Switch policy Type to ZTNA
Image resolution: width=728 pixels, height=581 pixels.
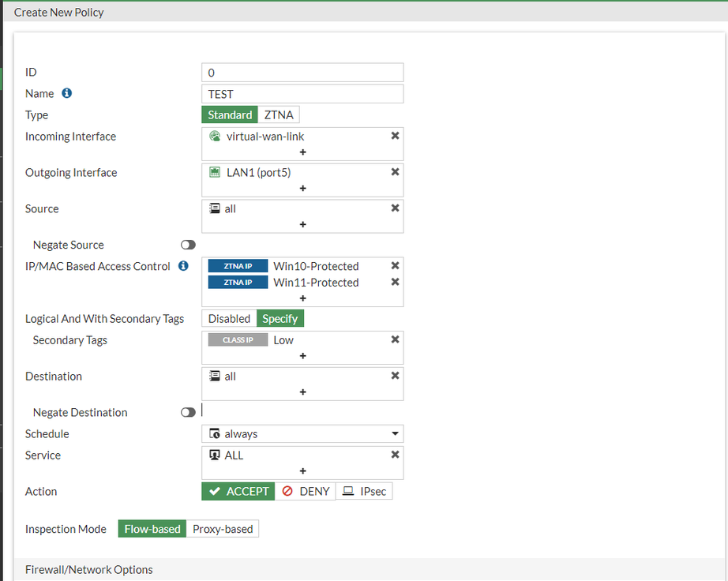pyautogui.click(x=279, y=114)
